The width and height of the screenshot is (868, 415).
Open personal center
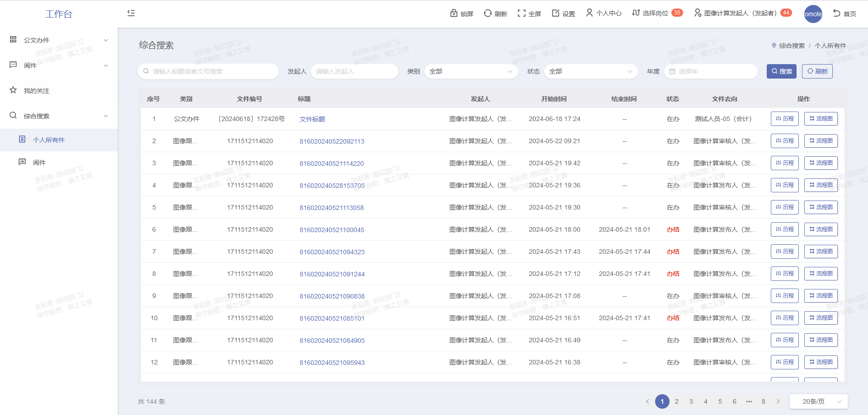click(x=604, y=14)
